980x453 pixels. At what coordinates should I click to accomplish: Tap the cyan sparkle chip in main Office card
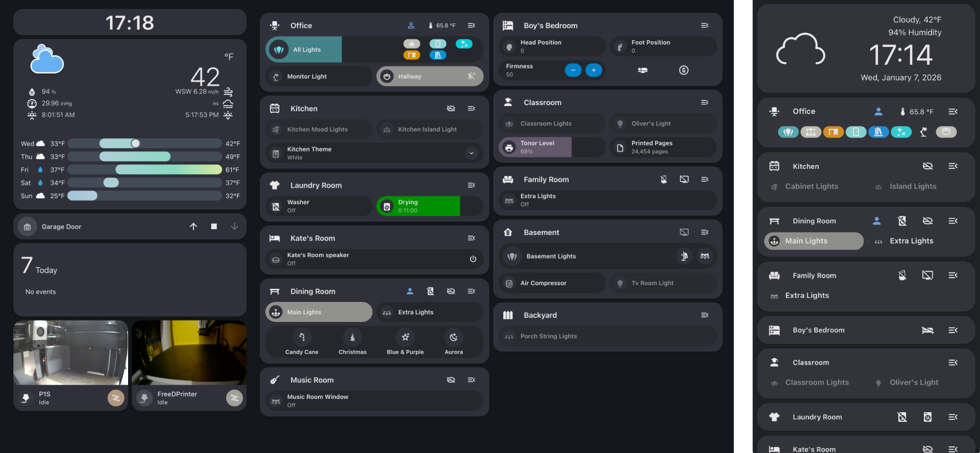[x=464, y=44]
